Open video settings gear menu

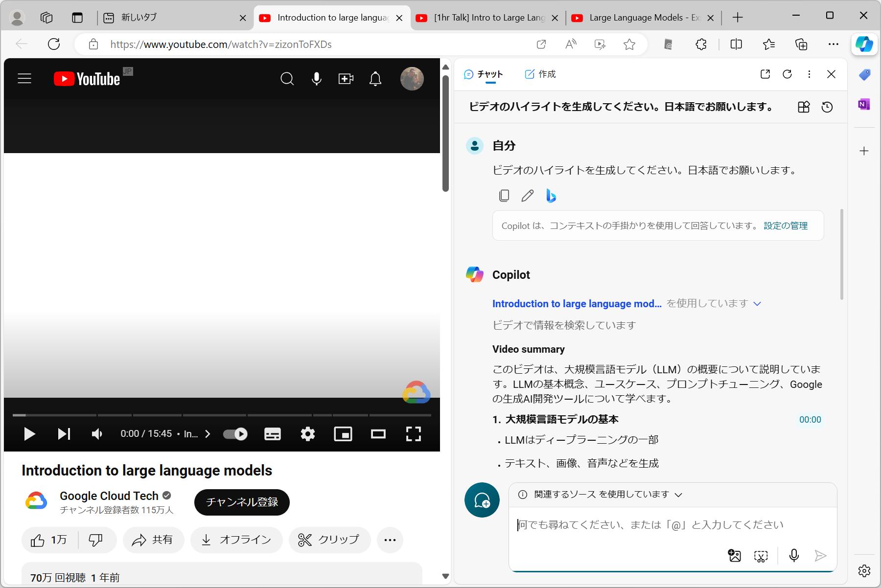[308, 434]
